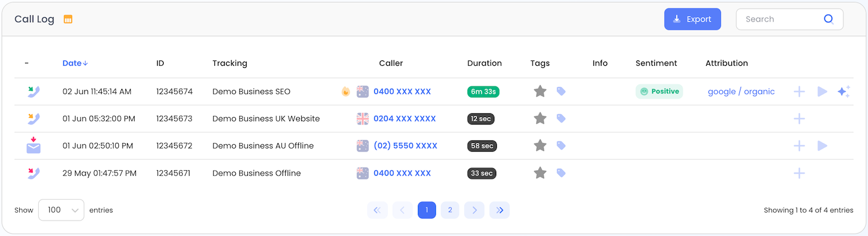Click answered call icon for ID 12345674

coord(33,92)
